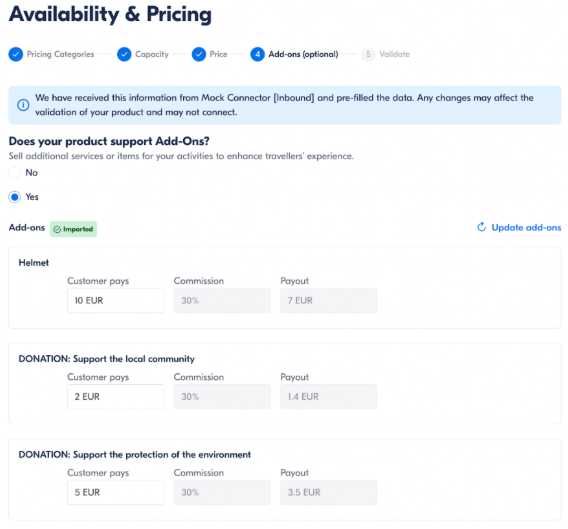The image size is (568, 529).
Task: Click the Price step checkmark icon
Action: pos(199,54)
